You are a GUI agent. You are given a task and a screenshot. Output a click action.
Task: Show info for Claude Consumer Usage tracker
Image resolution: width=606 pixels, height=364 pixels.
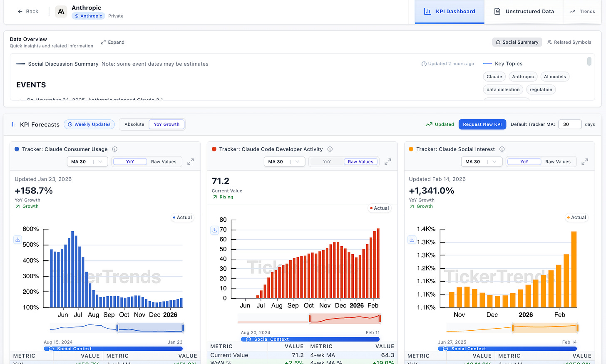click(115, 149)
